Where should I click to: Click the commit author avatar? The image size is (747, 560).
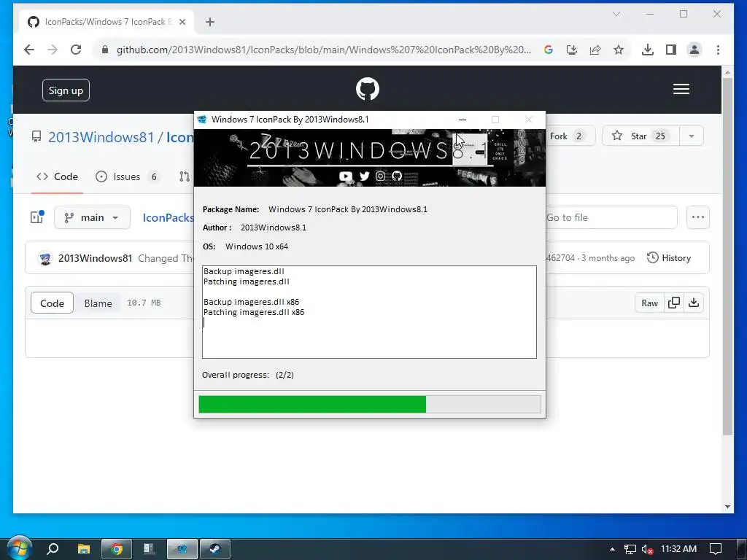[45, 258]
